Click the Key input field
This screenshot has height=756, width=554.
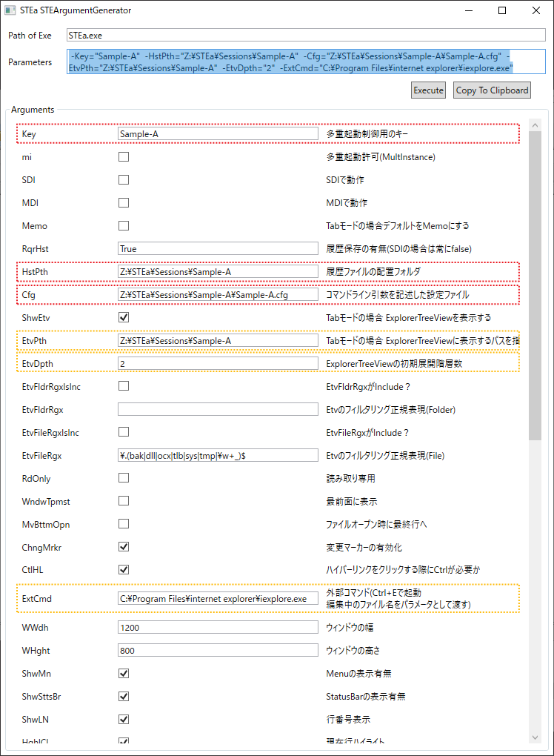tap(218, 133)
